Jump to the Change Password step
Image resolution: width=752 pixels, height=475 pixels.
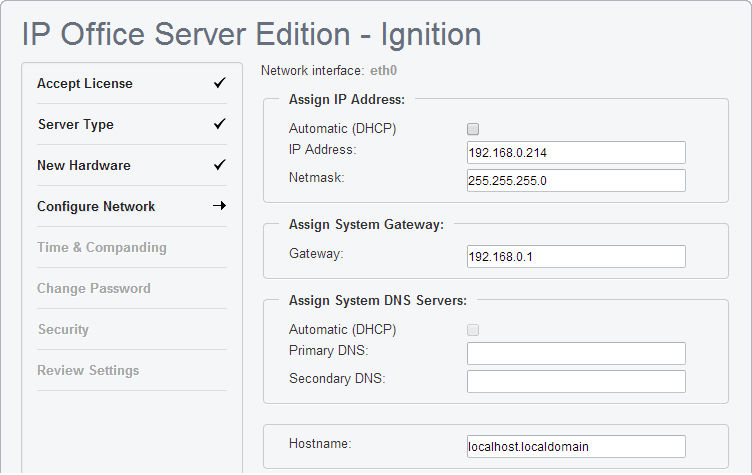(94, 288)
